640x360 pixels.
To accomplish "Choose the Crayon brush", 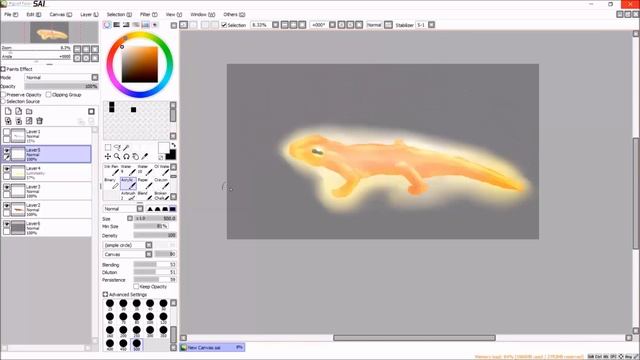I will pos(161,183).
